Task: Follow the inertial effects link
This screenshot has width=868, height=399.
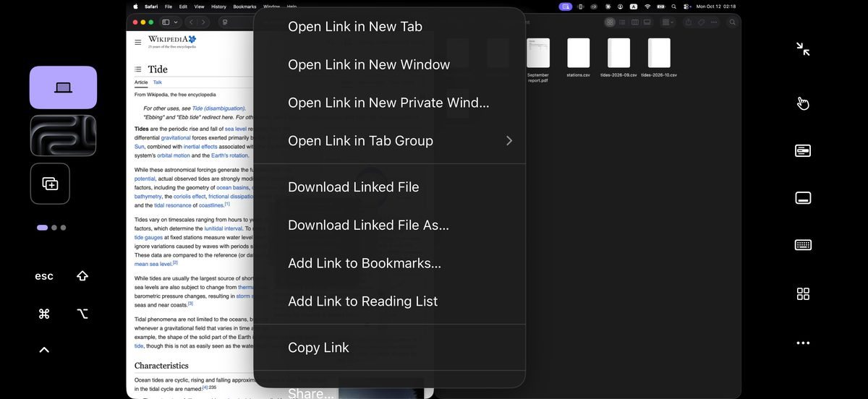Action: pyautogui.click(x=201, y=147)
